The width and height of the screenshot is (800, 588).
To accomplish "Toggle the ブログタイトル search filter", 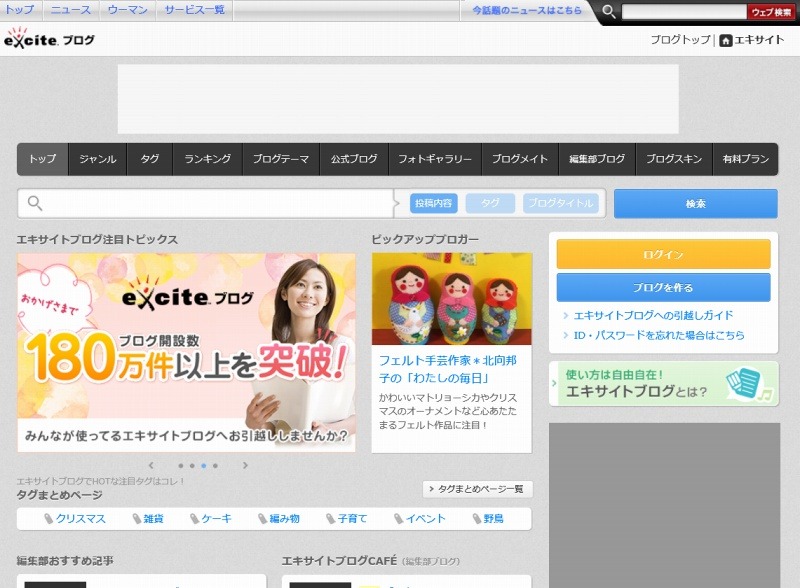I will pyautogui.click(x=561, y=203).
